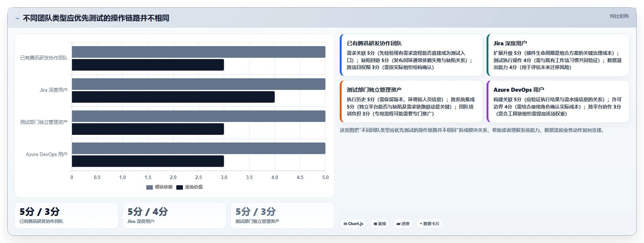Click the 表格 tag chip
Screen dimensions: 644x243
click(x=380, y=224)
